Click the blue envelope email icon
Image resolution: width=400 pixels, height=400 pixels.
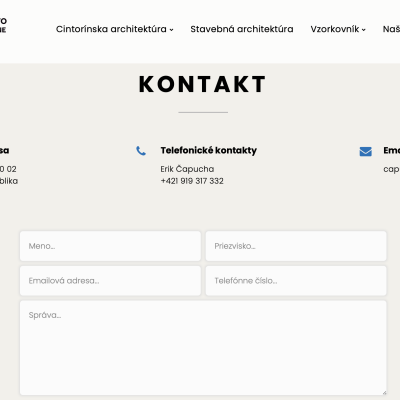point(366,151)
